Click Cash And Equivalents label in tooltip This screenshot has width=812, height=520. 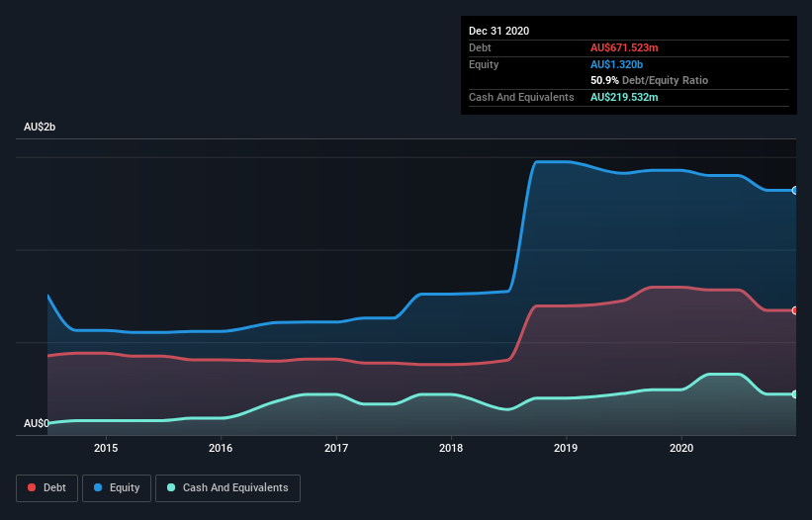[x=521, y=97]
